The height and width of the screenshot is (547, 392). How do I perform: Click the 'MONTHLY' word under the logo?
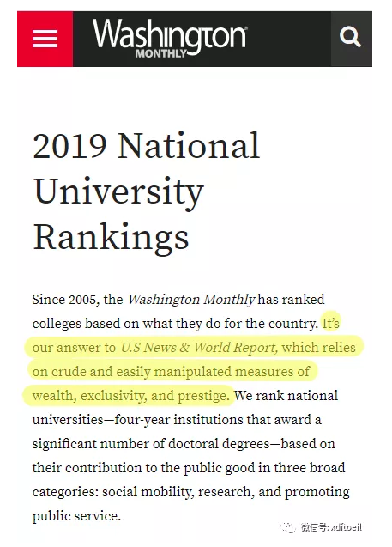[161, 53]
